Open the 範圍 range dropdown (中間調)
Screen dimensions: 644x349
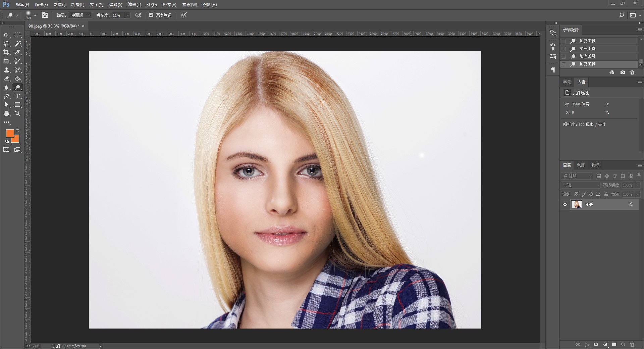(x=80, y=15)
